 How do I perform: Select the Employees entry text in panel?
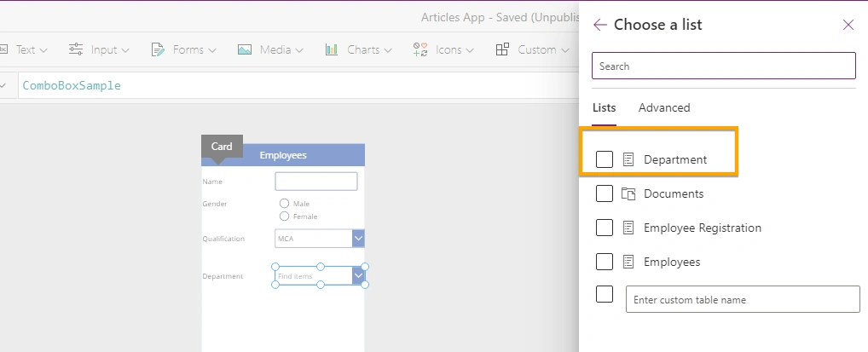[672, 263]
